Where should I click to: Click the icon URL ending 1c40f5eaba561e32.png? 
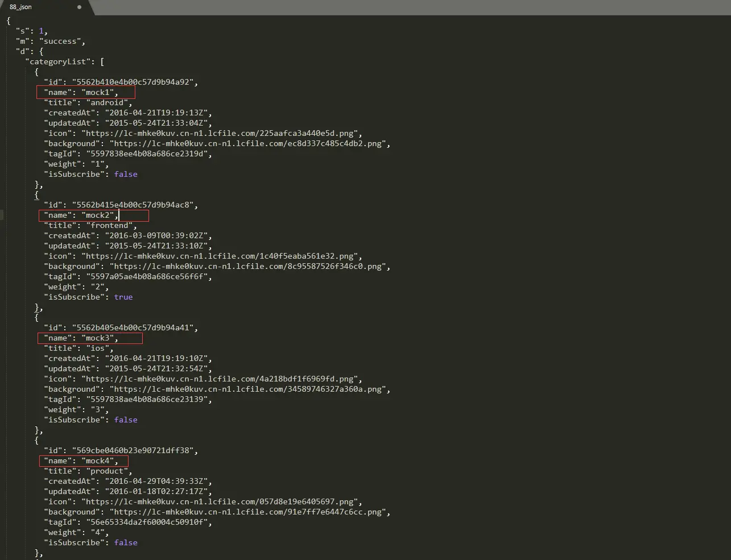click(x=221, y=256)
